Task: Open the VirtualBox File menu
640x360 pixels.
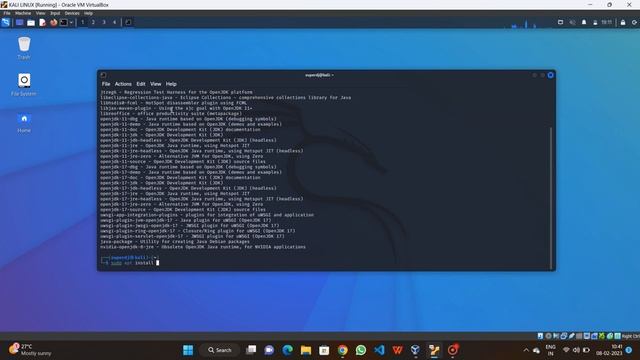Action: tap(7, 13)
